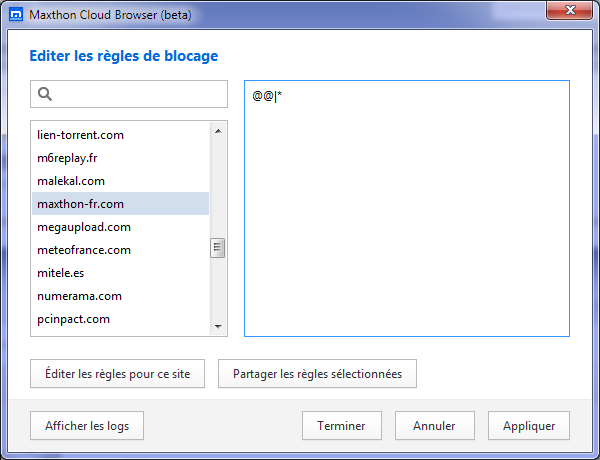600x460 pixels.
Task: Click the scroll up arrow of site list
Action: coord(218,131)
